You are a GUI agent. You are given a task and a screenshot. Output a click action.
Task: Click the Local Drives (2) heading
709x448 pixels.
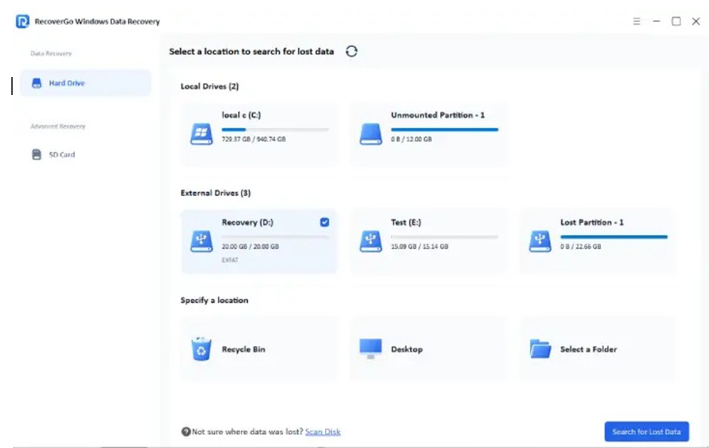209,86
